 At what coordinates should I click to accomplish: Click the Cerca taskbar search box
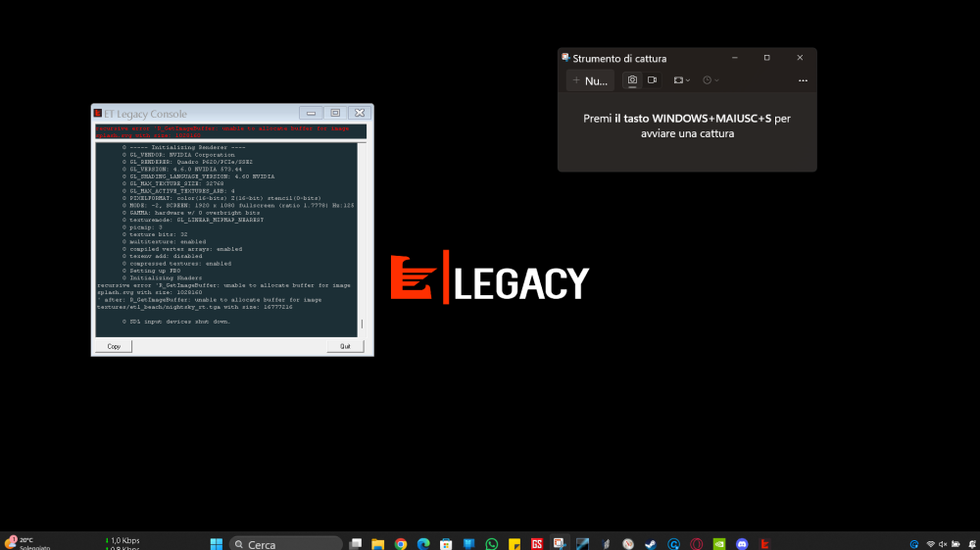(286, 544)
